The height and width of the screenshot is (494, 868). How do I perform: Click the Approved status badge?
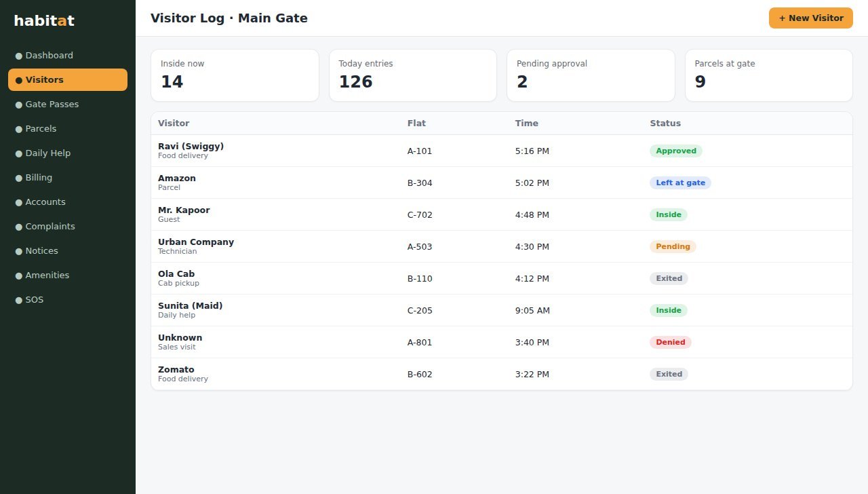pyautogui.click(x=676, y=151)
